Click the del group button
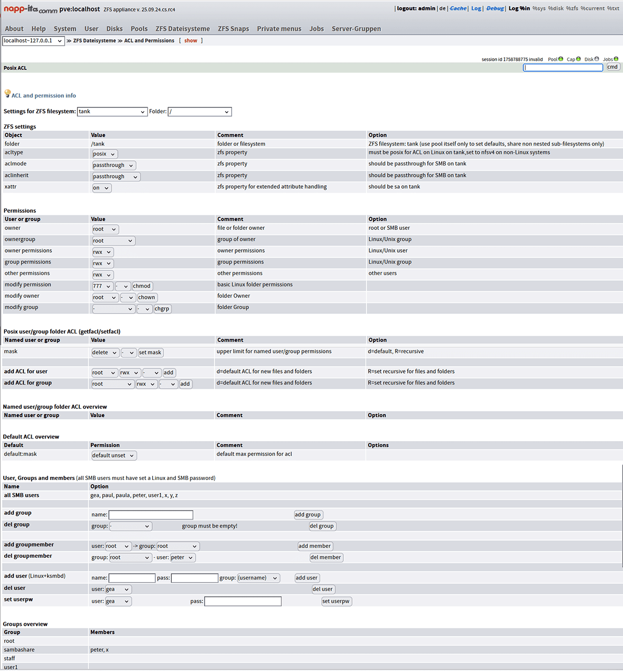 (322, 526)
